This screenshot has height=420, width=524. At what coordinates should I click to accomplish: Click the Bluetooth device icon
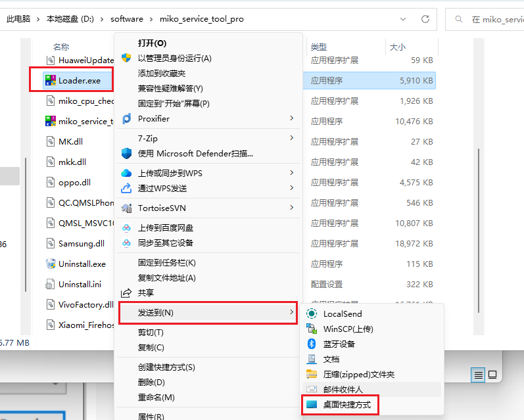(x=312, y=344)
